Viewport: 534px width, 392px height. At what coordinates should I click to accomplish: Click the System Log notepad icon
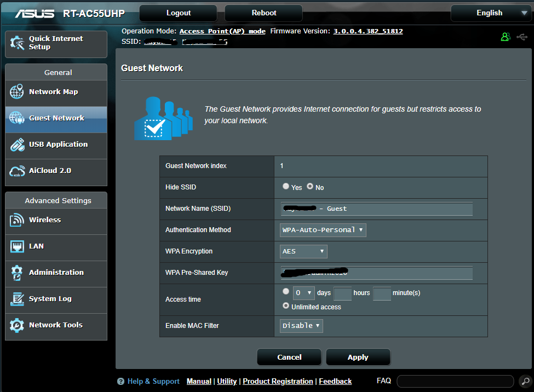coord(17,299)
